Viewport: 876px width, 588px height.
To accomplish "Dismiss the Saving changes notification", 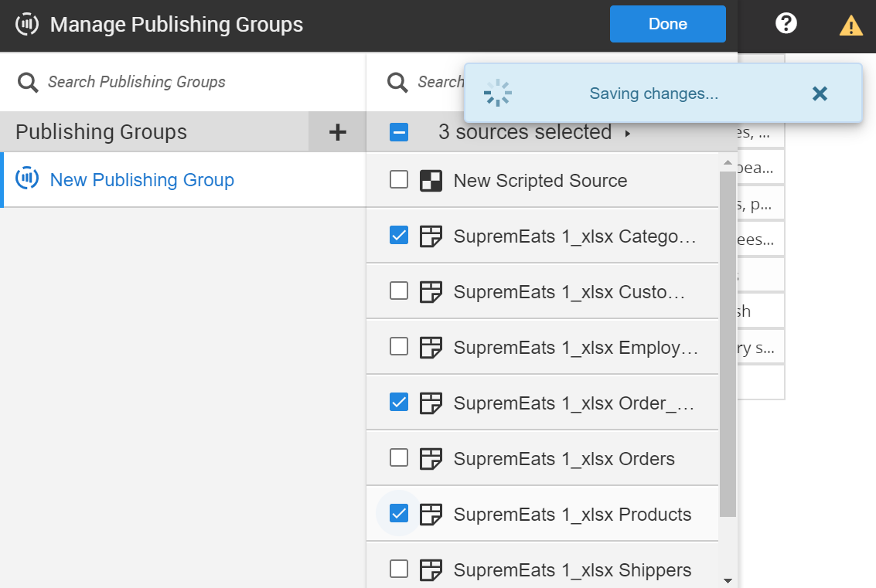I will pyautogui.click(x=820, y=93).
